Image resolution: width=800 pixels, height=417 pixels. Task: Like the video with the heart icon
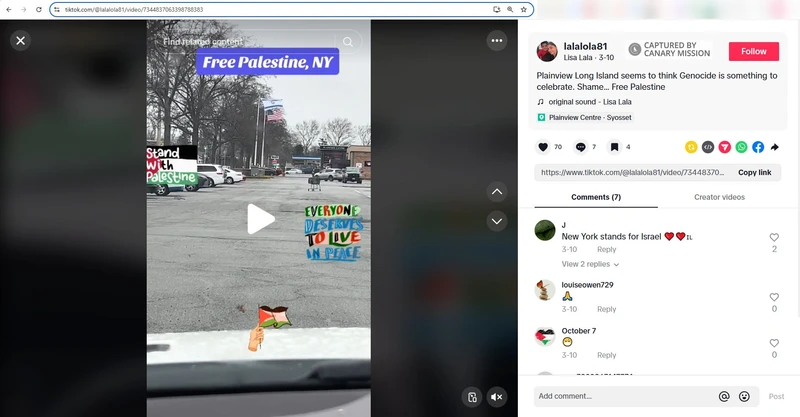tap(543, 147)
